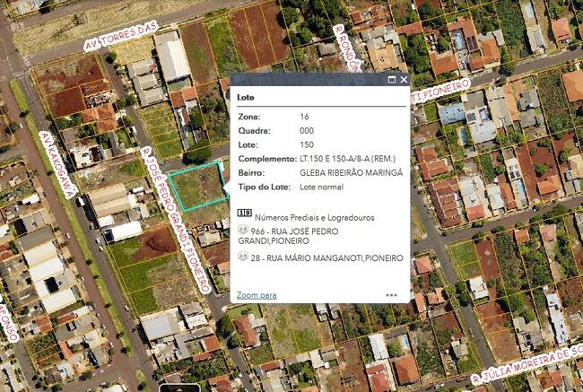Maximize the Lote popup window
This screenshot has width=583, height=392.
[x=391, y=80]
